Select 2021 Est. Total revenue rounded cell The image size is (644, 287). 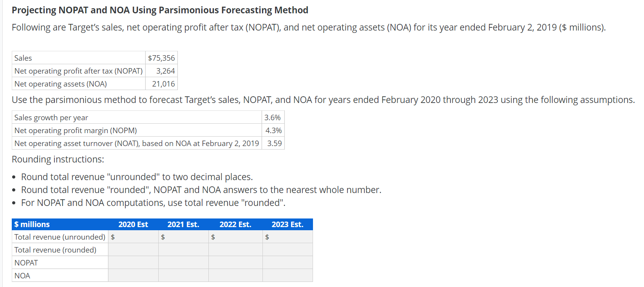[x=184, y=250]
